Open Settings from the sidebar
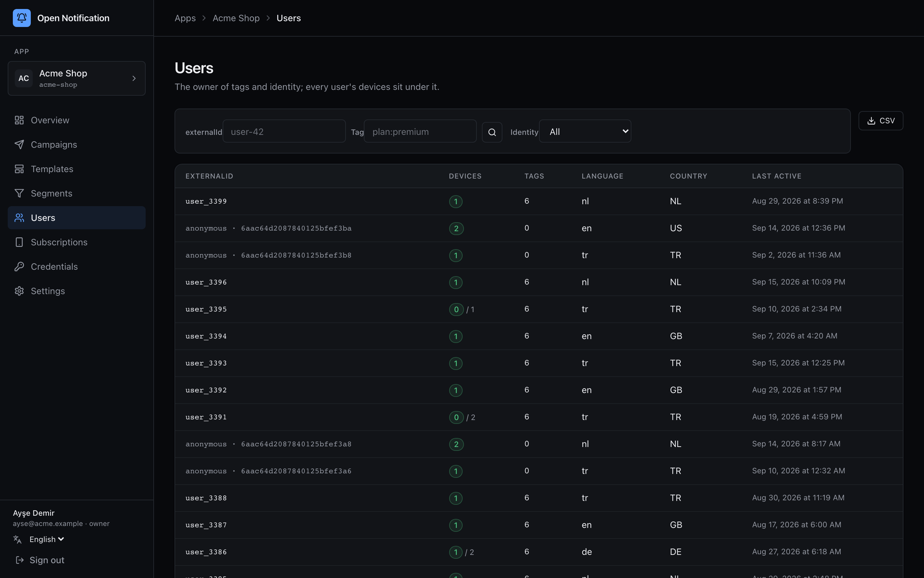Screen dimensions: 924x578 (x=76, y=291)
